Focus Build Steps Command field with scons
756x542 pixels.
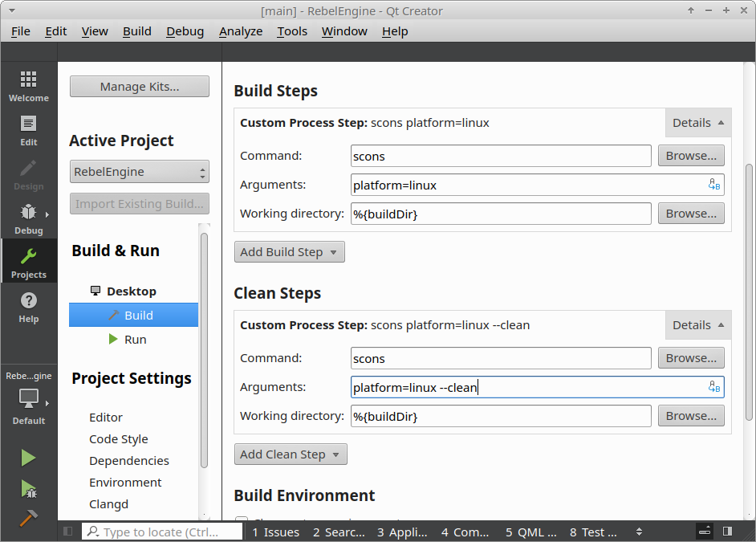[x=501, y=156]
